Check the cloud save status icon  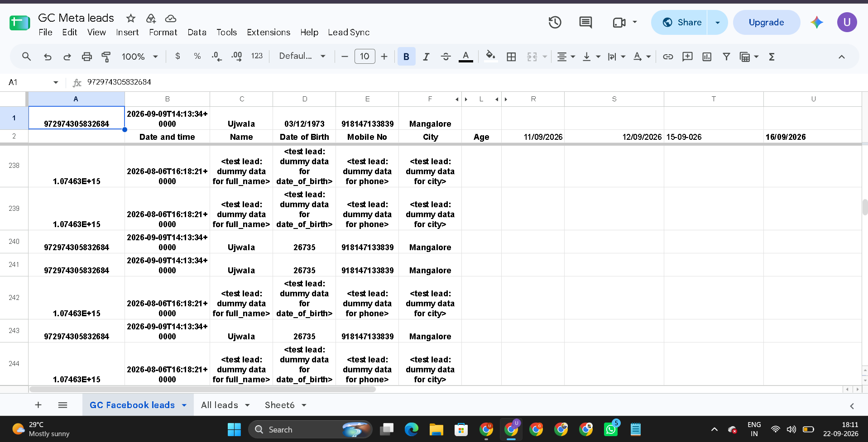[171, 18]
